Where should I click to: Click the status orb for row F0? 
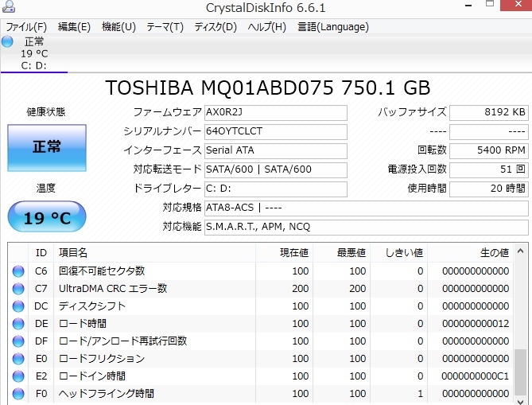point(18,394)
